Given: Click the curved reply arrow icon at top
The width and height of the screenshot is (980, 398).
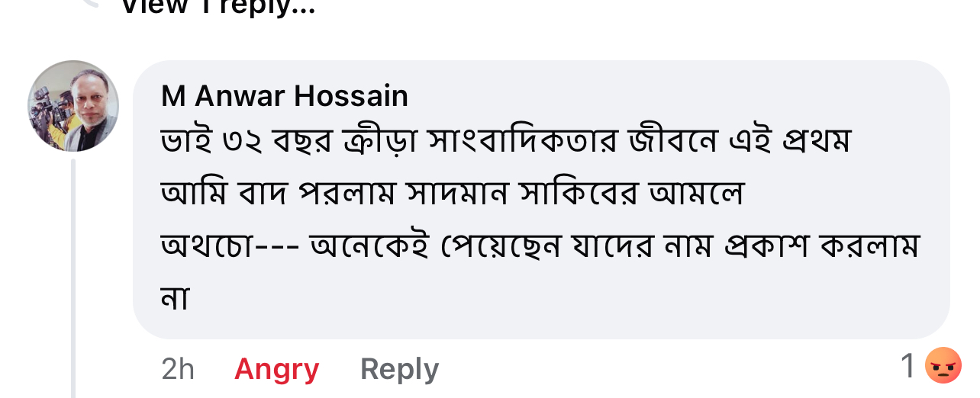Looking at the screenshot, I should pos(90,4).
